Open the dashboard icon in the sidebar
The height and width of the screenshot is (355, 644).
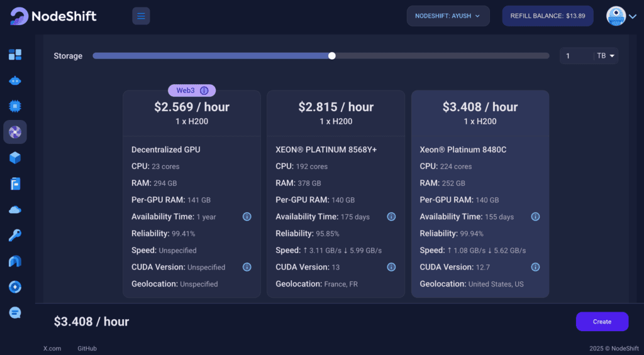[15, 55]
